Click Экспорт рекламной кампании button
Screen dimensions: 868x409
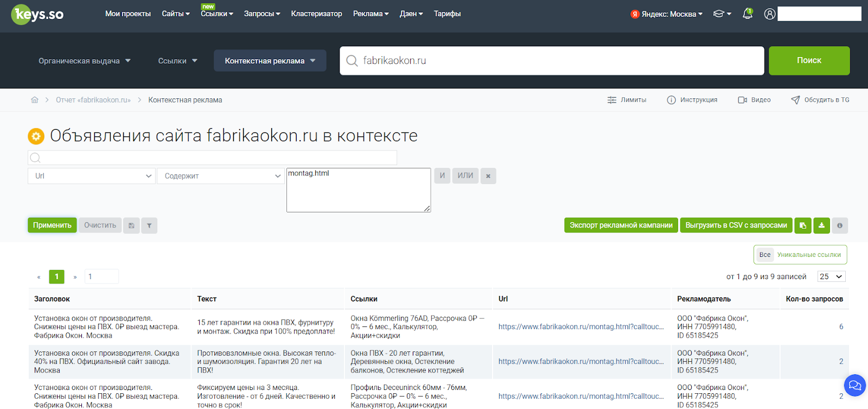point(621,225)
